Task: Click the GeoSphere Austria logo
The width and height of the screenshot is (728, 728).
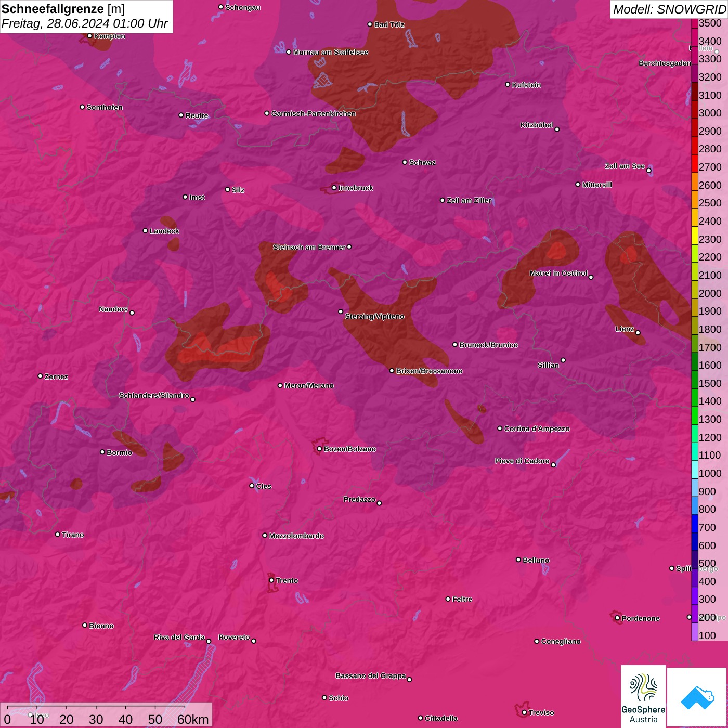Action: [x=643, y=696]
